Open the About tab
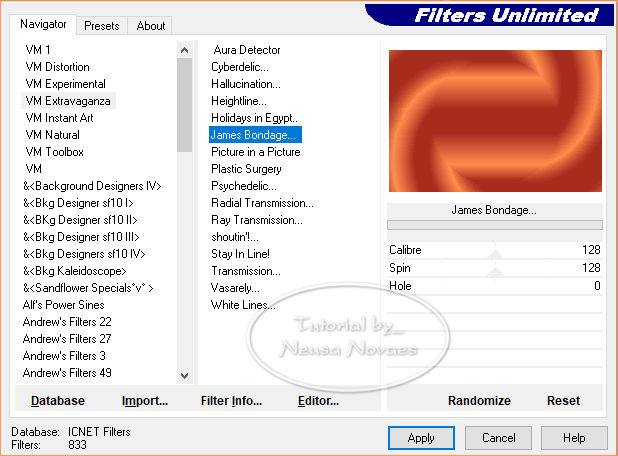Viewport: 618px width, 456px height. tap(151, 26)
